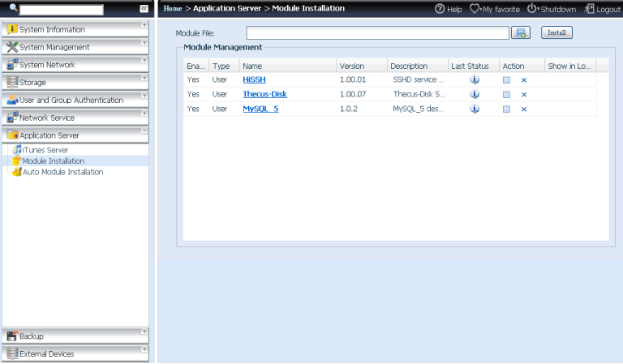Collapse the sidebar with the double-arrow icon

click(x=144, y=9)
